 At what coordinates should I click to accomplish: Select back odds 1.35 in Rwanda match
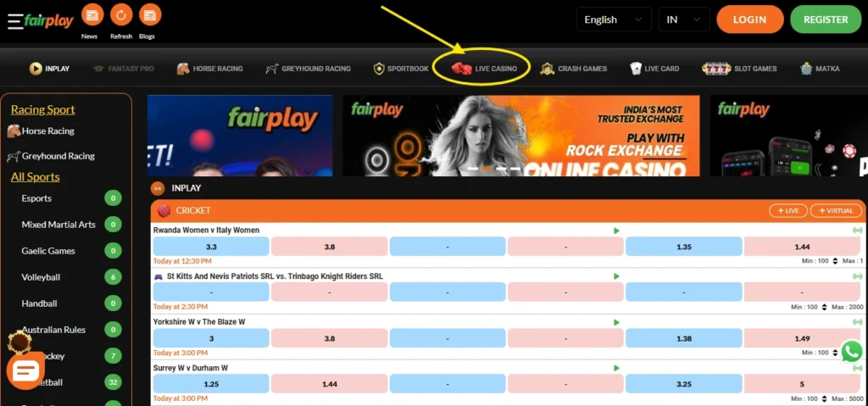tap(684, 247)
